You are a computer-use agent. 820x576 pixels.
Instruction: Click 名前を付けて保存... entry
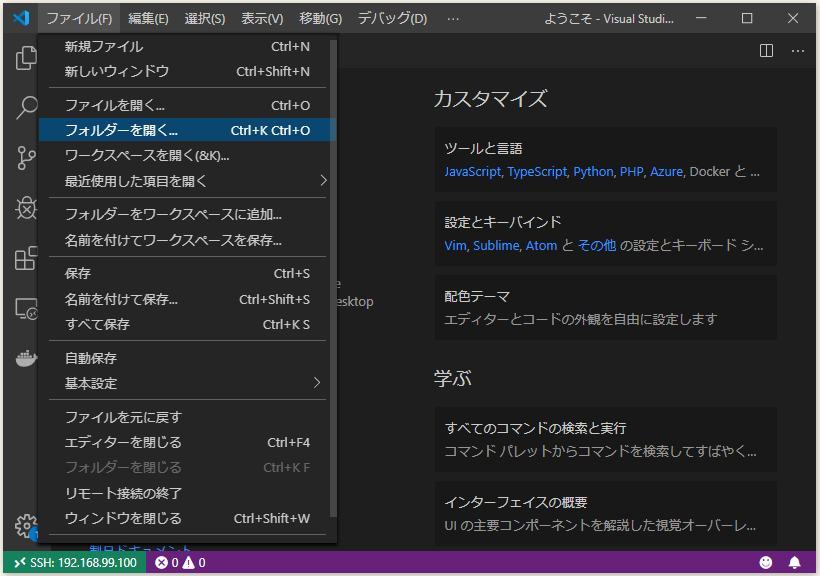[x=187, y=299]
